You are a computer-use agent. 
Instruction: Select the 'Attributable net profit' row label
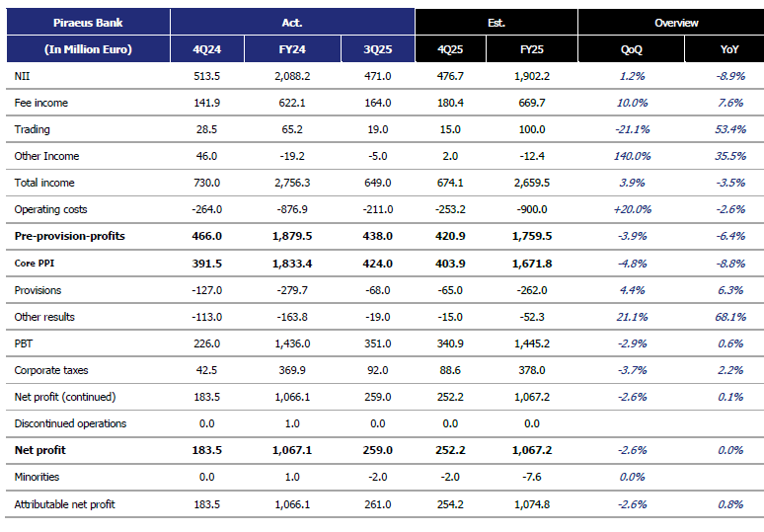click(x=65, y=504)
